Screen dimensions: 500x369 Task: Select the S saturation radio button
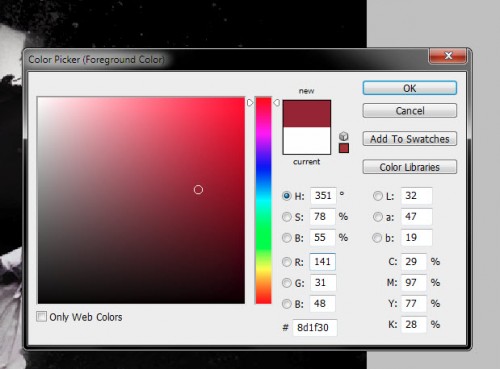(286, 217)
